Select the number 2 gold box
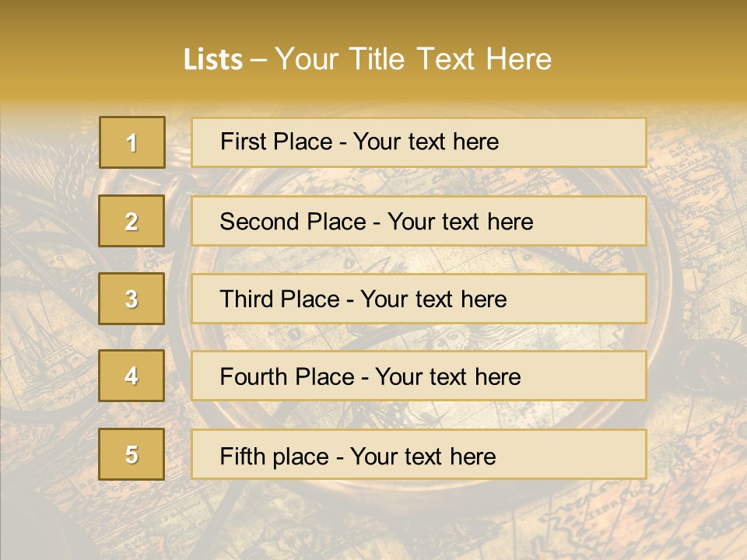This screenshot has width=747, height=560. click(x=132, y=221)
